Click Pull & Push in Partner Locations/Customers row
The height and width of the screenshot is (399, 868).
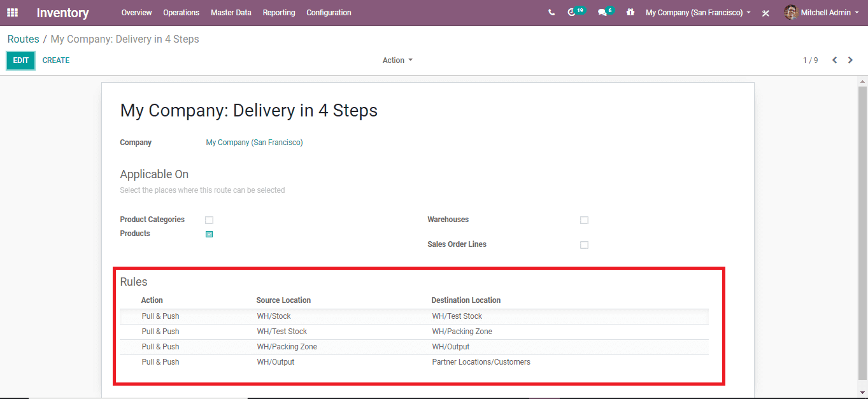[x=160, y=362]
